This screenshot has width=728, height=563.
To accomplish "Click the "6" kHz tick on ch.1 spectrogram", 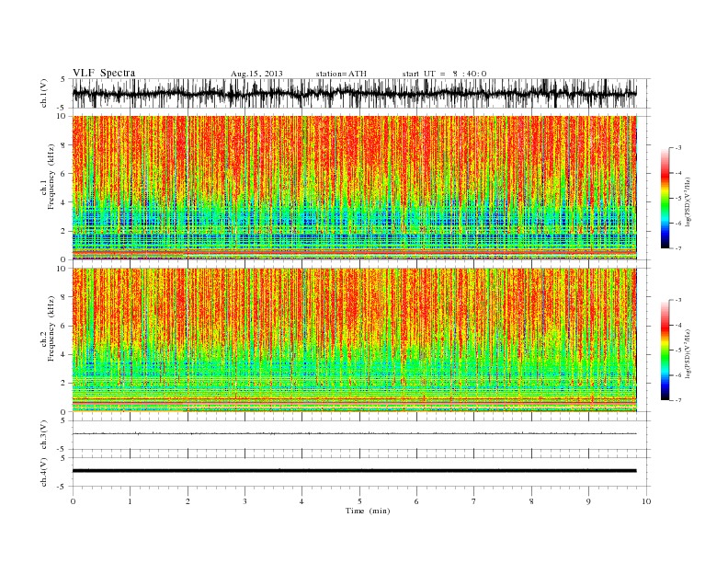I will [x=64, y=174].
